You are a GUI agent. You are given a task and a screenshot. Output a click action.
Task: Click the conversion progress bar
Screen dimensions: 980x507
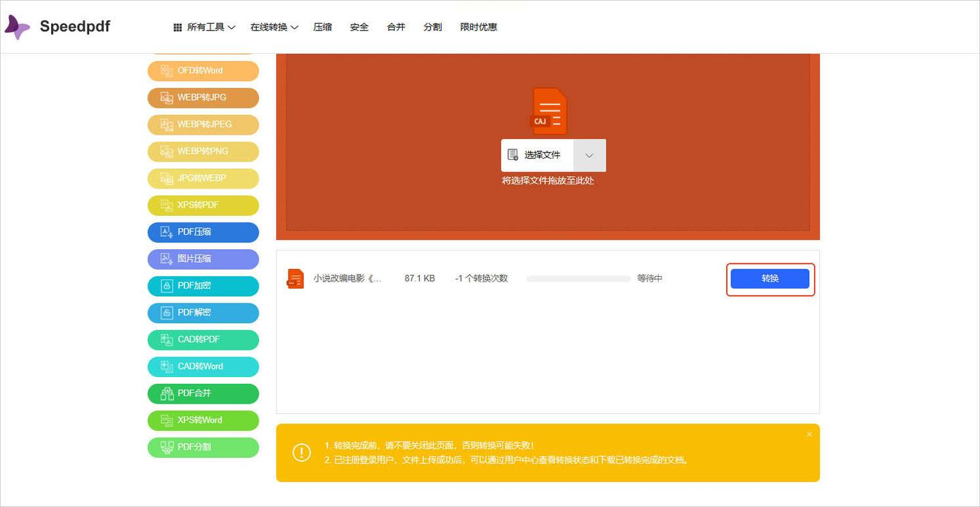pos(578,278)
